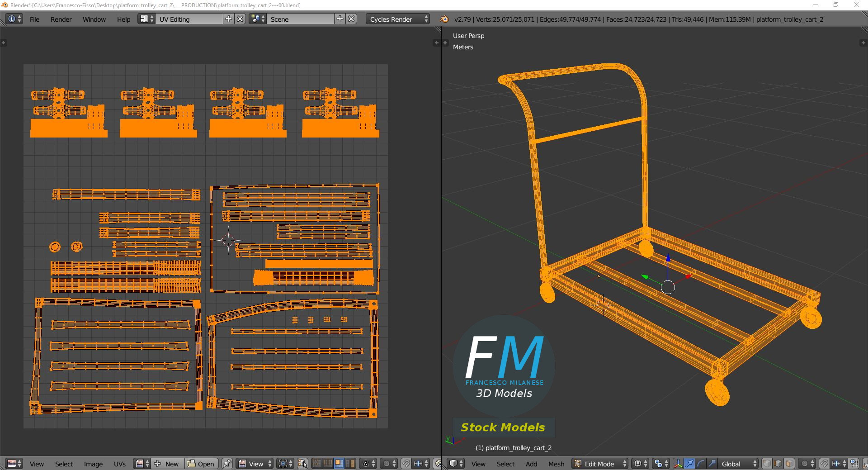Open 3D viewport pivot point selector
868x470 pixels.
click(x=661, y=464)
